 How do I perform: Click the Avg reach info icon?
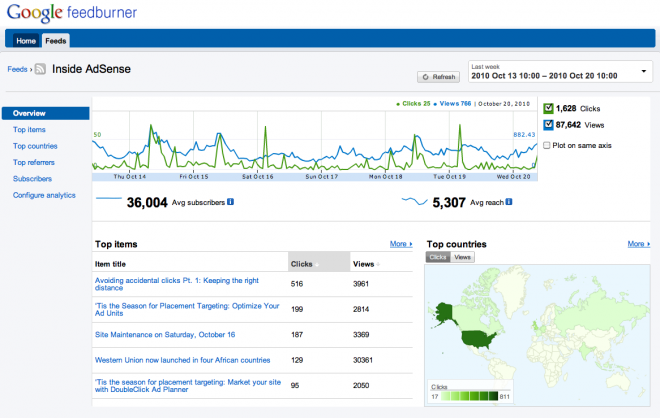(x=509, y=202)
